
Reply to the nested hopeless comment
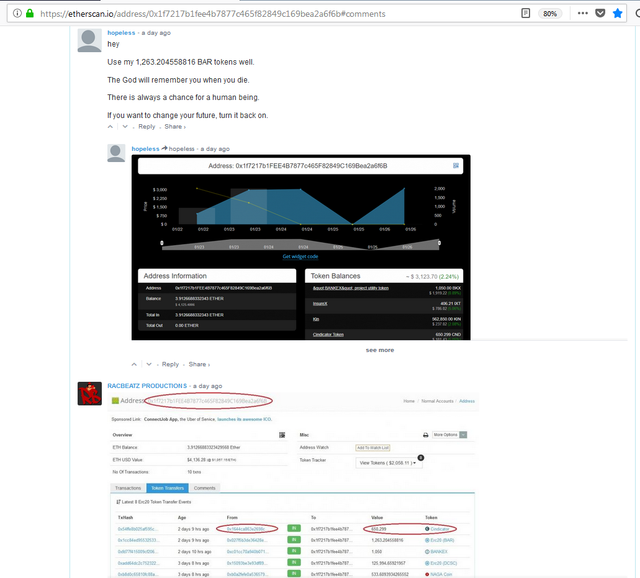point(170,364)
